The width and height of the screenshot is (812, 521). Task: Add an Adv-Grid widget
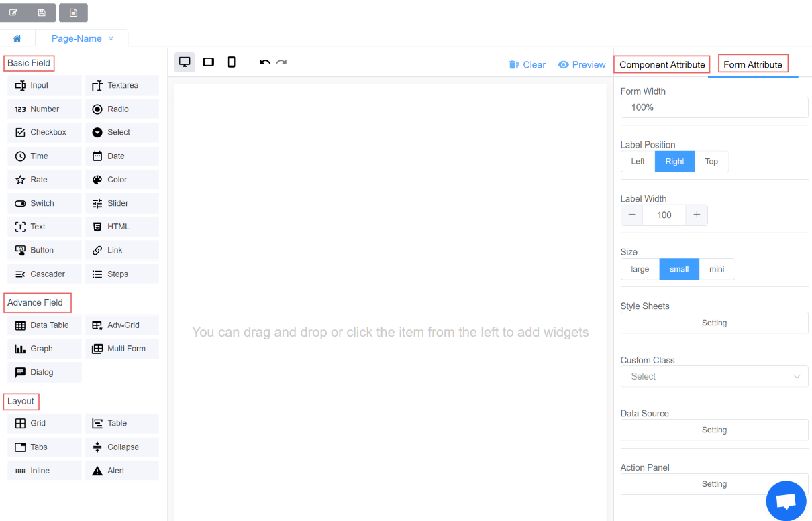coord(121,325)
